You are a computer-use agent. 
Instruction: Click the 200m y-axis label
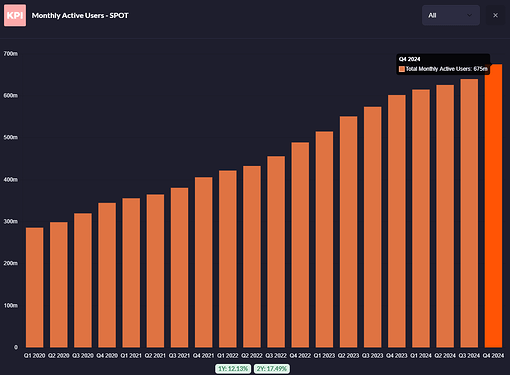point(11,263)
